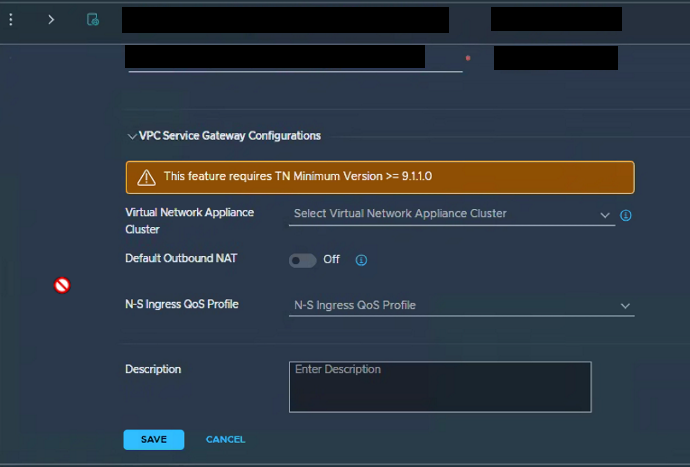This screenshot has width=690, height=467.
Task: Cancel the VPC edit form
Action: (225, 439)
